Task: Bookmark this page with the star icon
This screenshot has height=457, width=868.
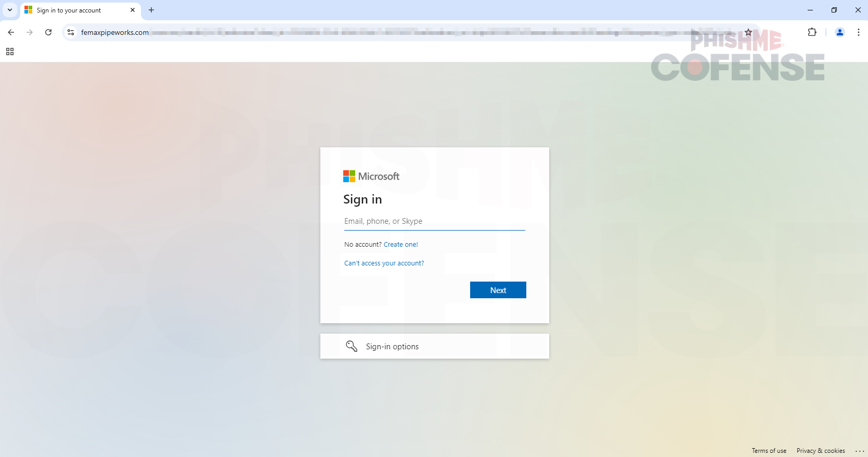Action: tap(748, 32)
